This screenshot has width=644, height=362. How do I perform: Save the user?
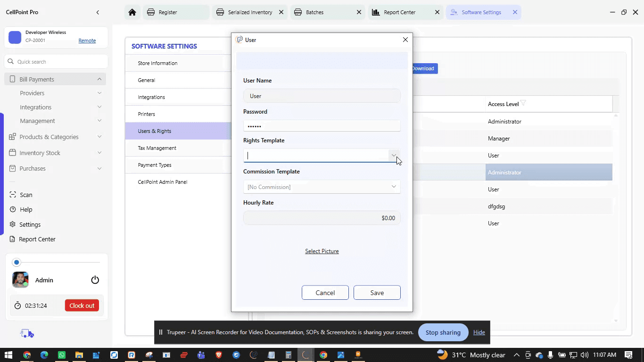[x=377, y=293]
